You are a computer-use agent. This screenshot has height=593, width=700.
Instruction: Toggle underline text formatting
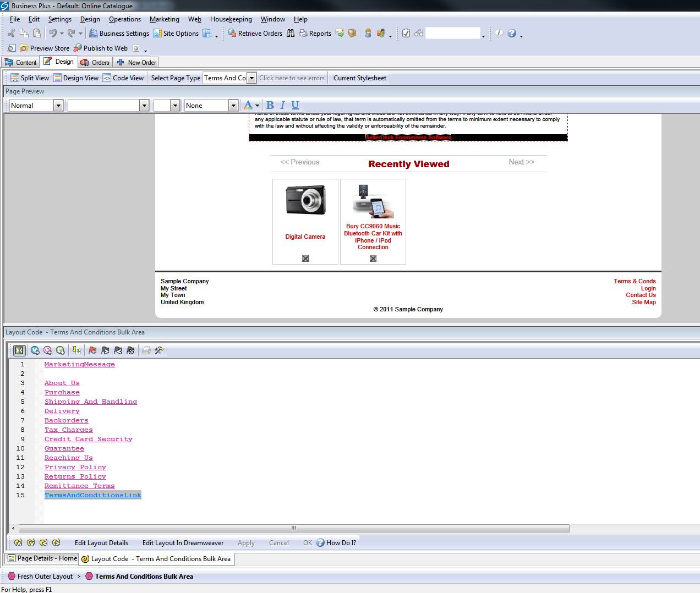coord(295,105)
